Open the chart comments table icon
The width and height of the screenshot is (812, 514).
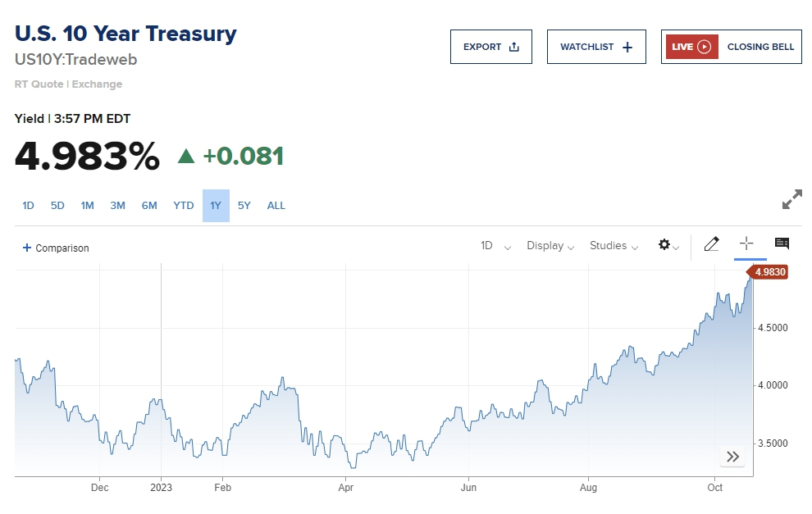click(x=782, y=244)
